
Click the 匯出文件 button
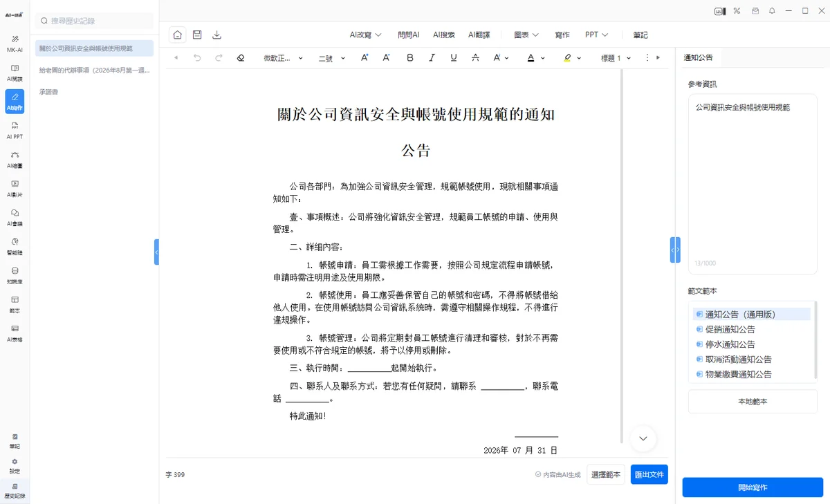649,474
